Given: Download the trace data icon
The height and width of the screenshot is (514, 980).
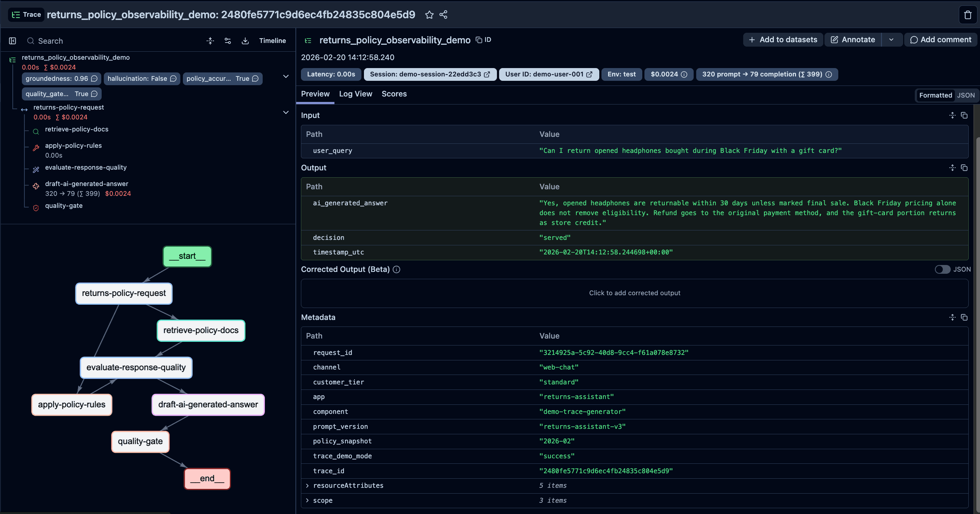Looking at the screenshot, I should click(x=245, y=41).
